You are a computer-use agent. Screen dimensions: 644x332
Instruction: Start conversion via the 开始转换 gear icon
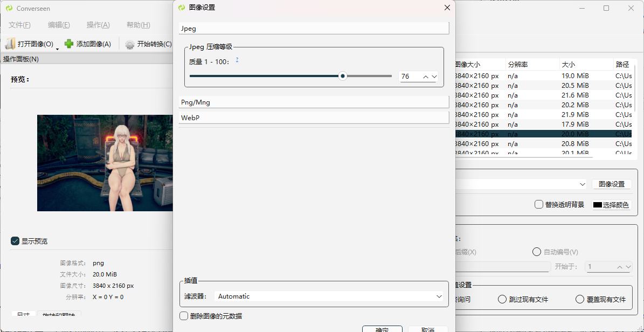(x=128, y=43)
